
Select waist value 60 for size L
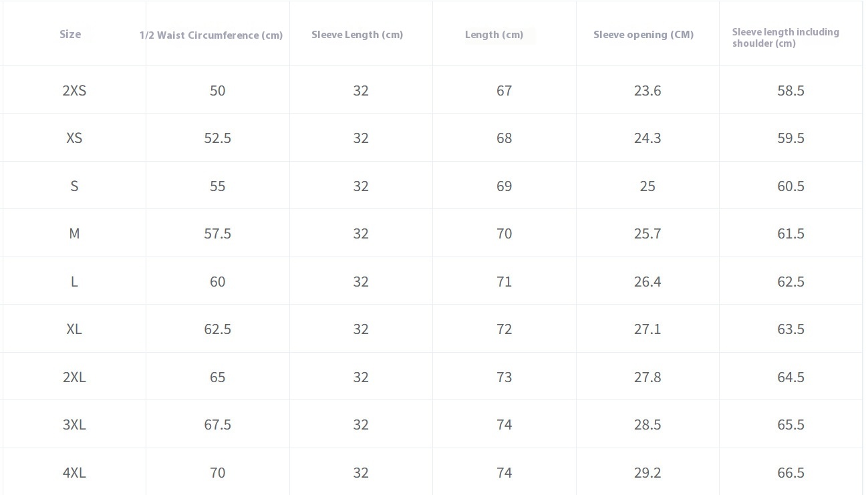[218, 282]
